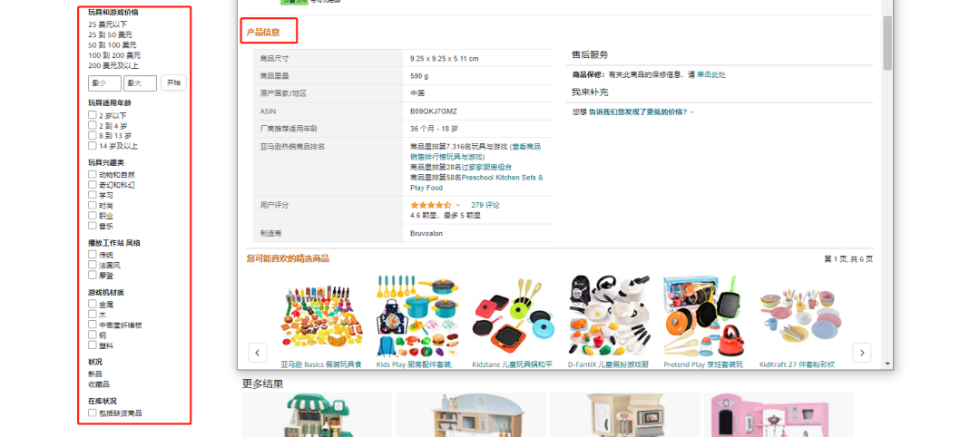Click the product panel vertical scrollbar thumb
The height and width of the screenshot is (437, 980).
click(x=887, y=43)
